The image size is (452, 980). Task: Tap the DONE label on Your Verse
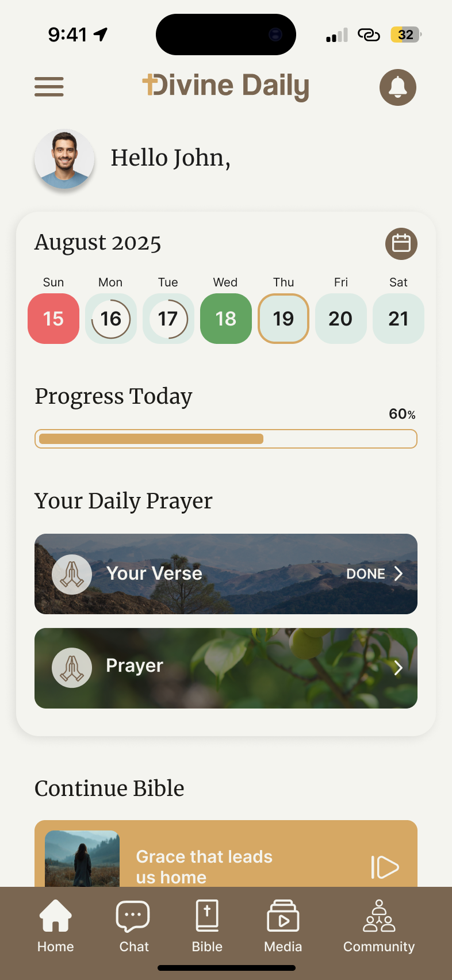366,574
